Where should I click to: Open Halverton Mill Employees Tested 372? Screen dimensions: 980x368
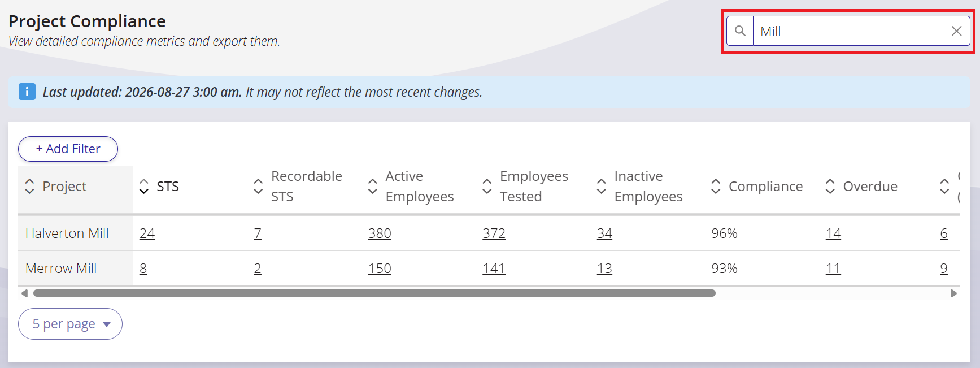pos(494,233)
